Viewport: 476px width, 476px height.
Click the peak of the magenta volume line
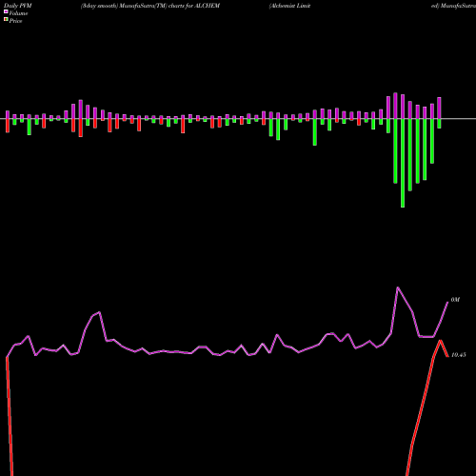398,288
